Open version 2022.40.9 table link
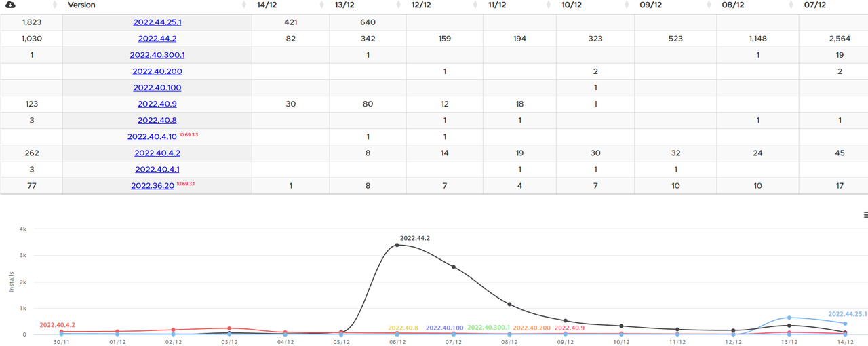Viewport: 868px width, 346px height. pos(157,104)
